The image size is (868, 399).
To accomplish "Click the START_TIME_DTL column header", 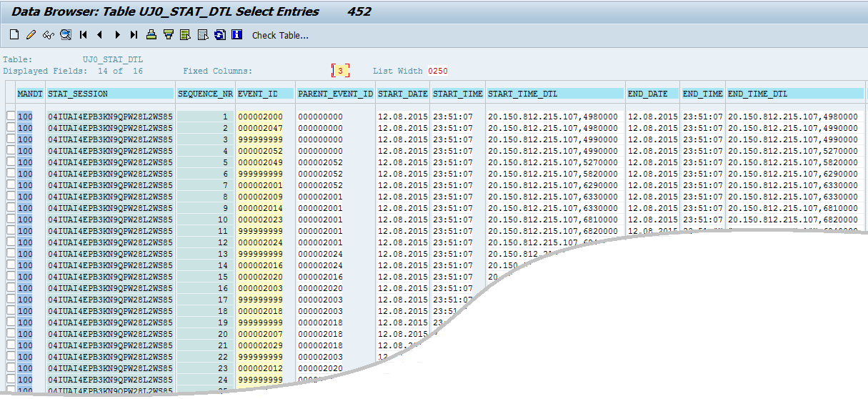I will (555, 94).
